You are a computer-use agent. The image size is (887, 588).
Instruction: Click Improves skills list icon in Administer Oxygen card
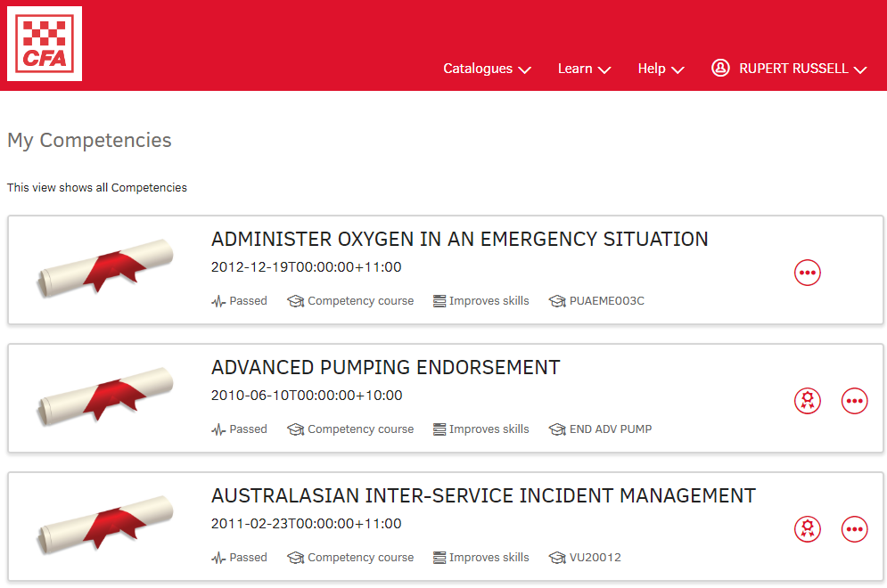tap(439, 301)
